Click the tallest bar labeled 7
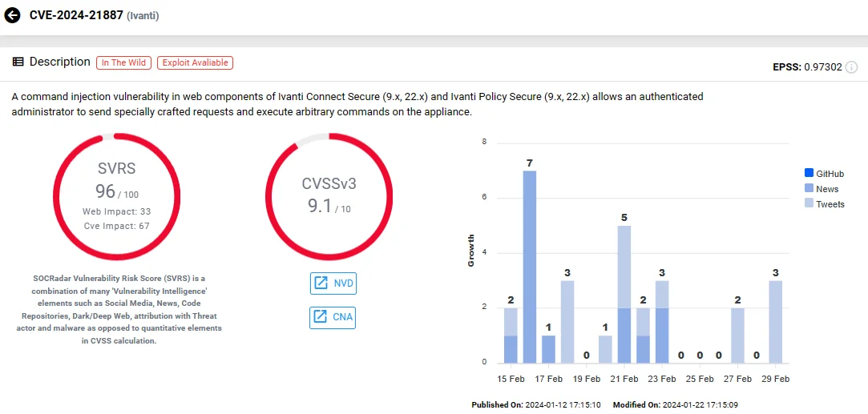The height and width of the screenshot is (414, 868). pos(529,267)
